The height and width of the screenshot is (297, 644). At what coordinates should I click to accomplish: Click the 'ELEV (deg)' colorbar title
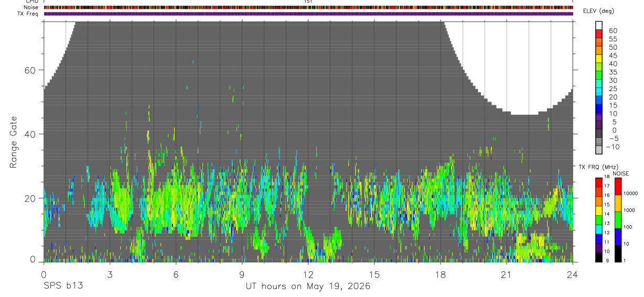point(598,11)
